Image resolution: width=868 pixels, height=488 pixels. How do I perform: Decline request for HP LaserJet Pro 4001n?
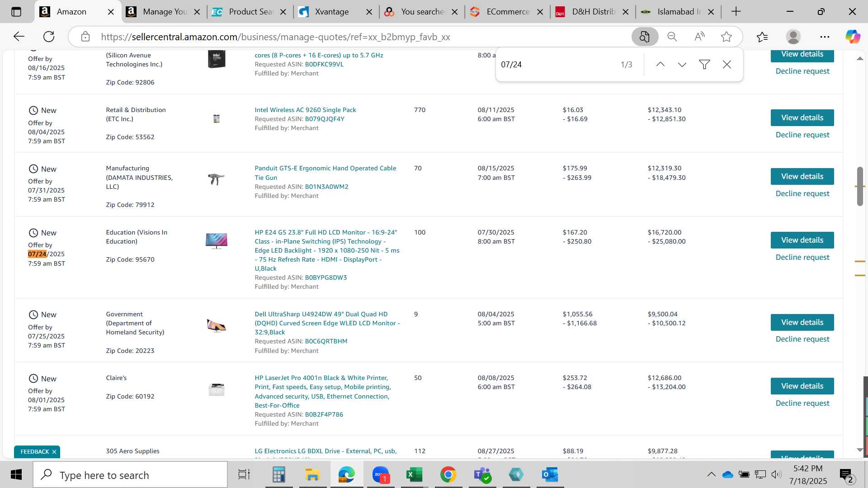(x=802, y=404)
